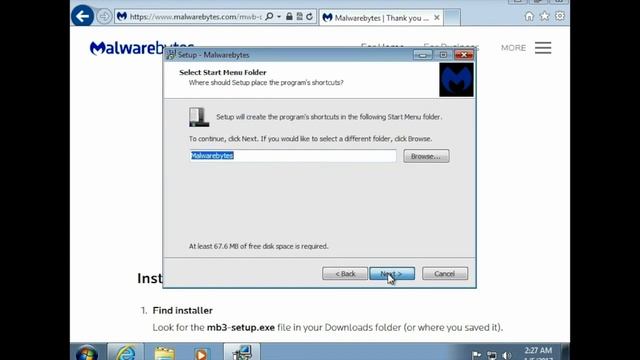Screen dimensions: 640x360
Task: Click the Start Menu folder computer icon
Action: point(199,117)
